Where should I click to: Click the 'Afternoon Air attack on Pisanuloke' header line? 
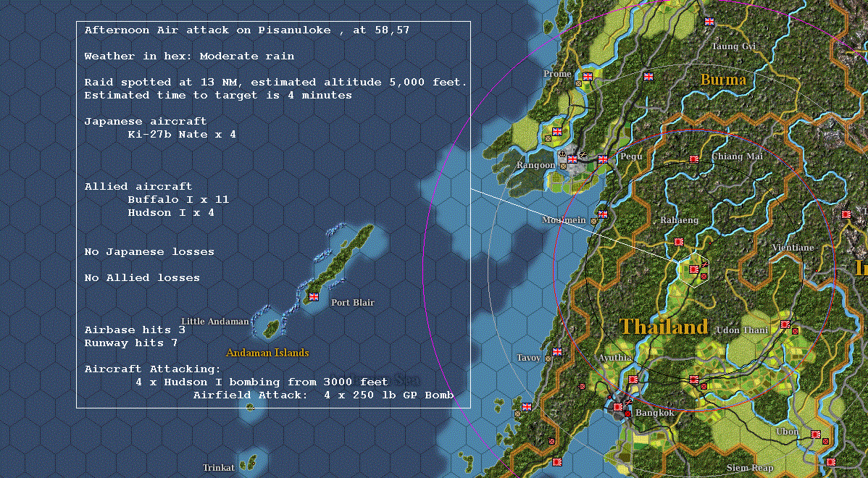click(x=247, y=30)
